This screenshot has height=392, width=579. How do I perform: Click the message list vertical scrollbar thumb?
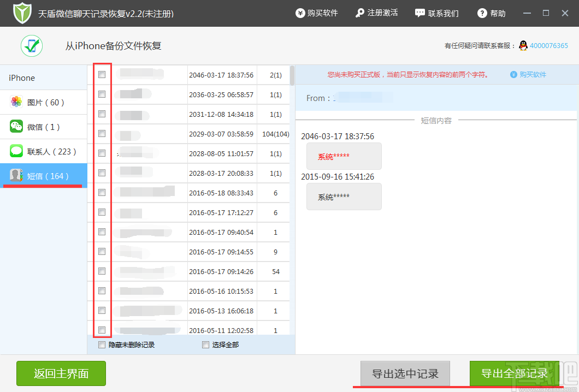pyautogui.click(x=292, y=76)
